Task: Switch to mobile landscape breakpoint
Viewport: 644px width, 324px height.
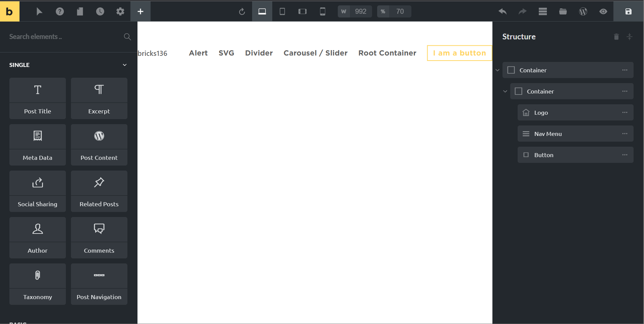Action: click(303, 11)
